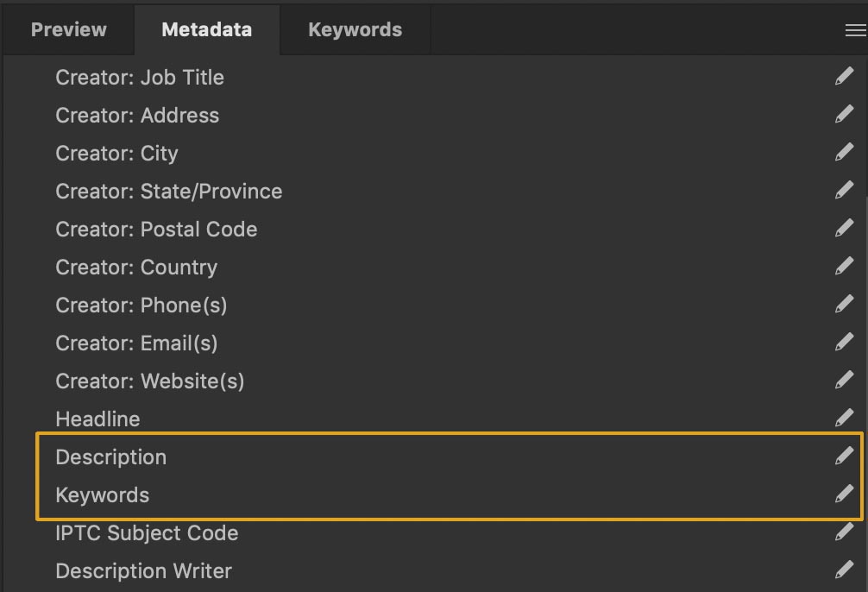Open the panel hamburger menu
Viewport: 868px width, 592px height.
point(856,30)
